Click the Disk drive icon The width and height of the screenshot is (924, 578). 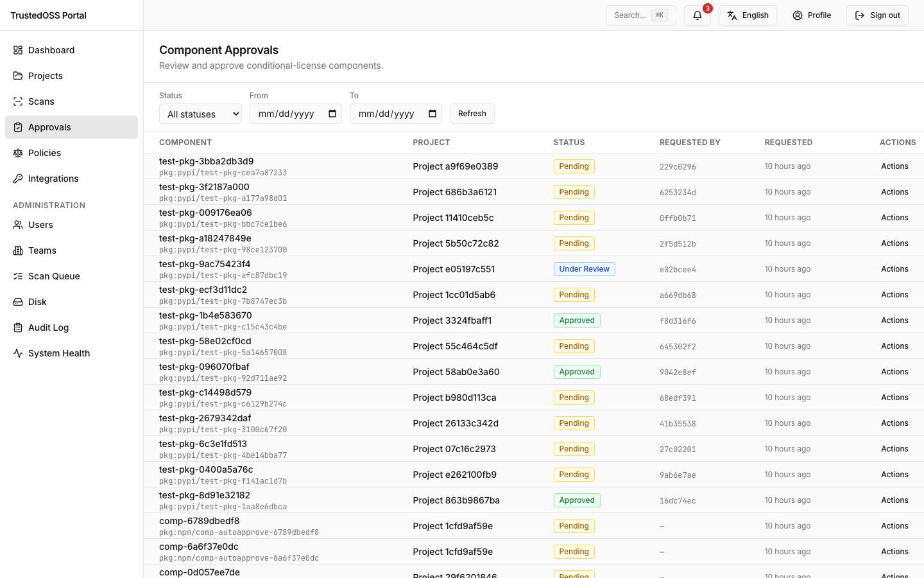coord(18,302)
